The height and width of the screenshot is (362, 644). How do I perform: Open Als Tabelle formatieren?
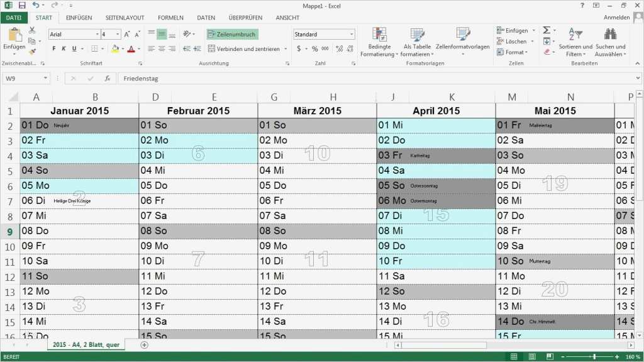[x=417, y=42]
